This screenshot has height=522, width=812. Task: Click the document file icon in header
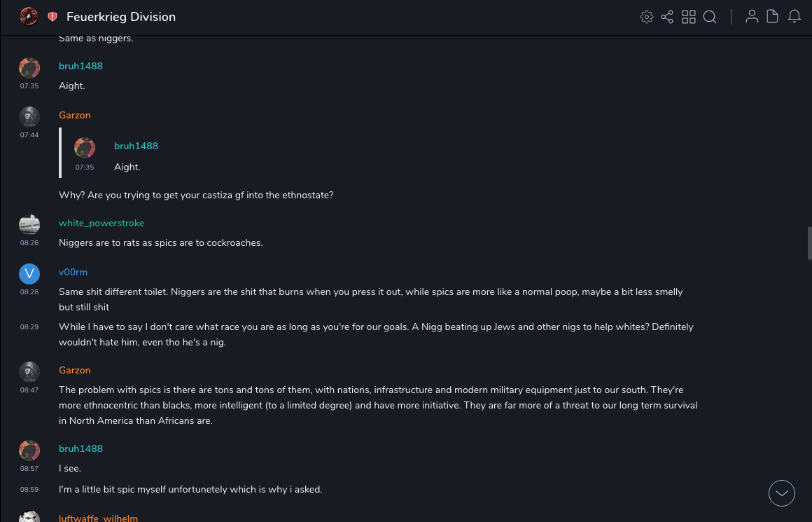click(773, 16)
